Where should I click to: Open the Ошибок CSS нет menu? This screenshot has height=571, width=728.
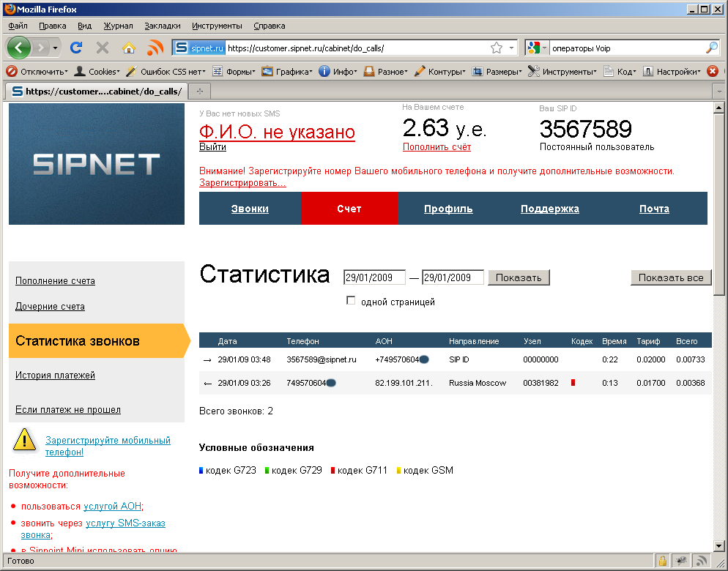(166, 72)
